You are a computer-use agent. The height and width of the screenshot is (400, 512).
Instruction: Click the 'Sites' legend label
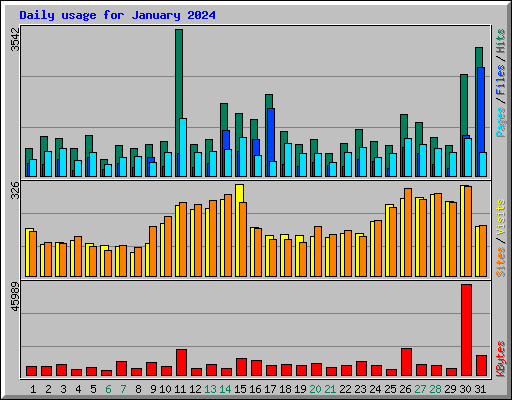click(x=501, y=262)
